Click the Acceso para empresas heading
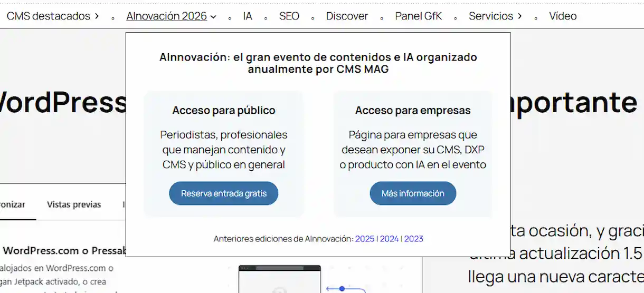The height and width of the screenshot is (293, 644). click(x=413, y=111)
